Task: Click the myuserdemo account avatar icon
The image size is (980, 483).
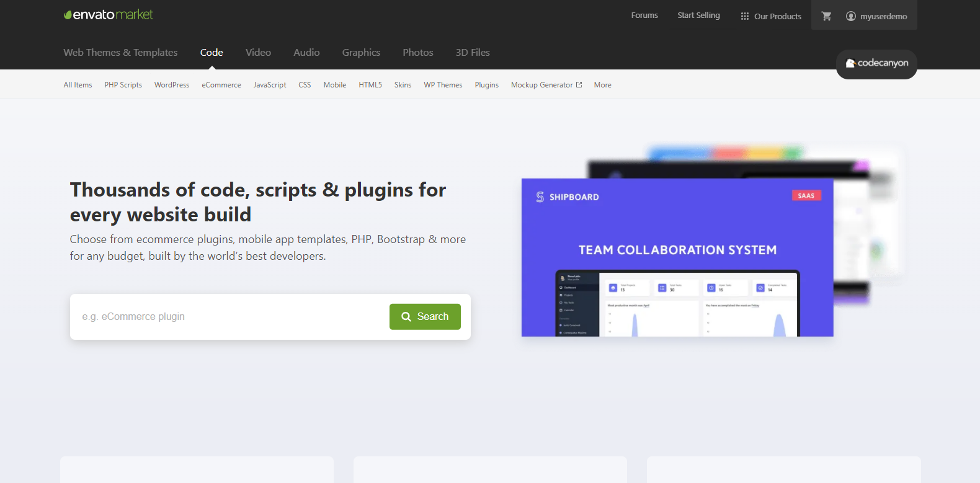Action: pos(851,16)
